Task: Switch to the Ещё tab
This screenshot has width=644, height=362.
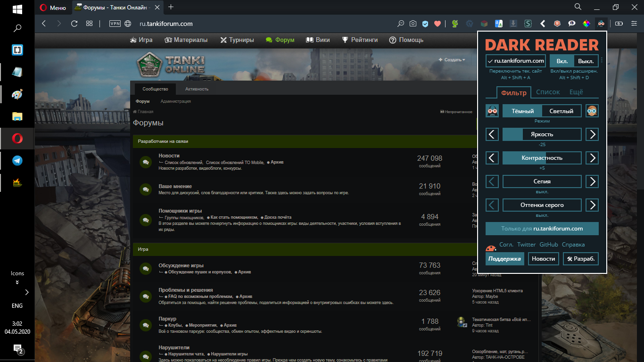Action: pos(576,92)
